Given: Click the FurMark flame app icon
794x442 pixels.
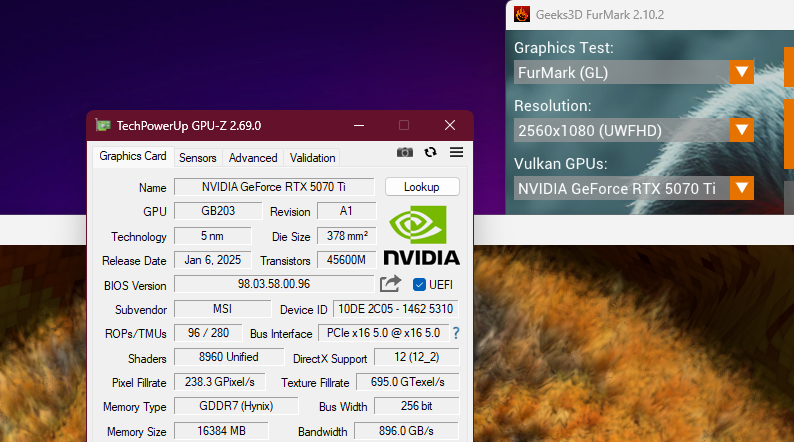Looking at the screenshot, I should pos(522,14).
